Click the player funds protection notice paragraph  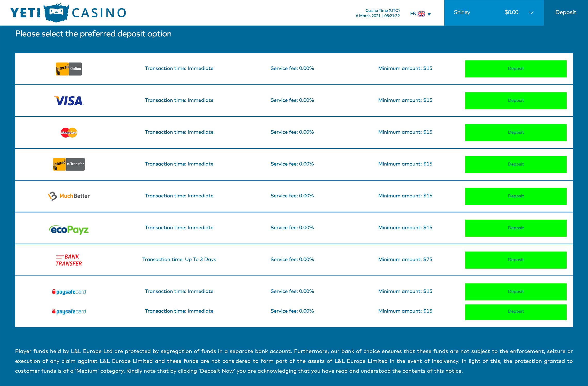tap(294, 361)
